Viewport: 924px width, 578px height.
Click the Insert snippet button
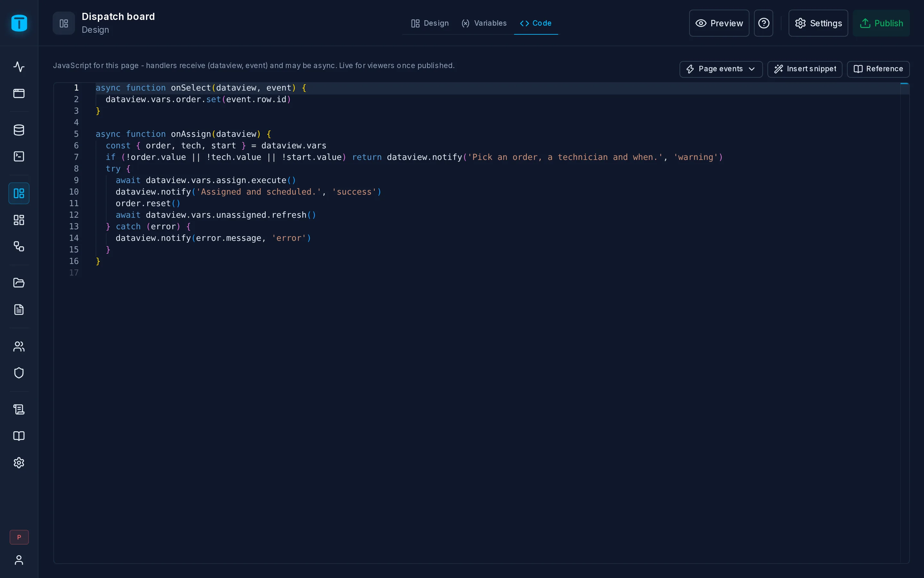[x=805, y=69]
